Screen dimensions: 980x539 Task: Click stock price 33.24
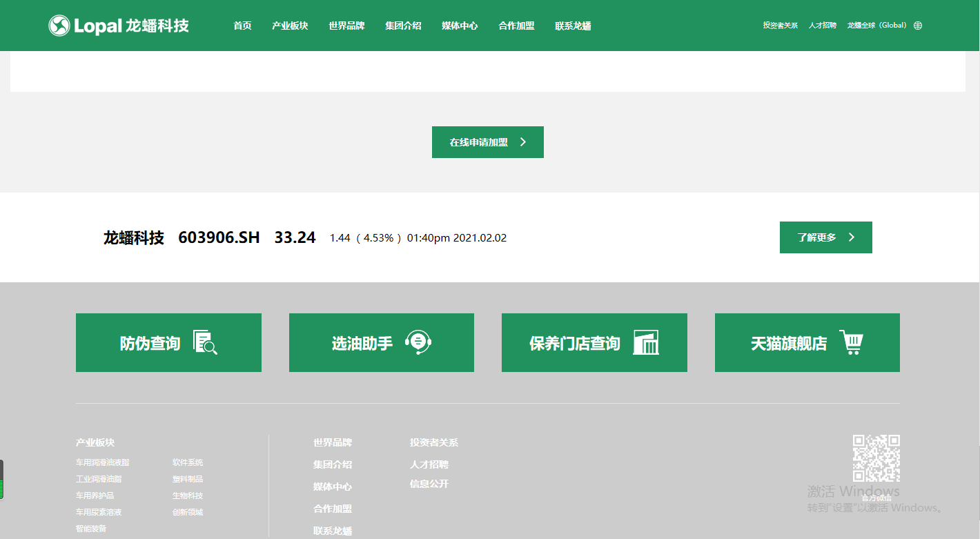[x=295, y=237]
